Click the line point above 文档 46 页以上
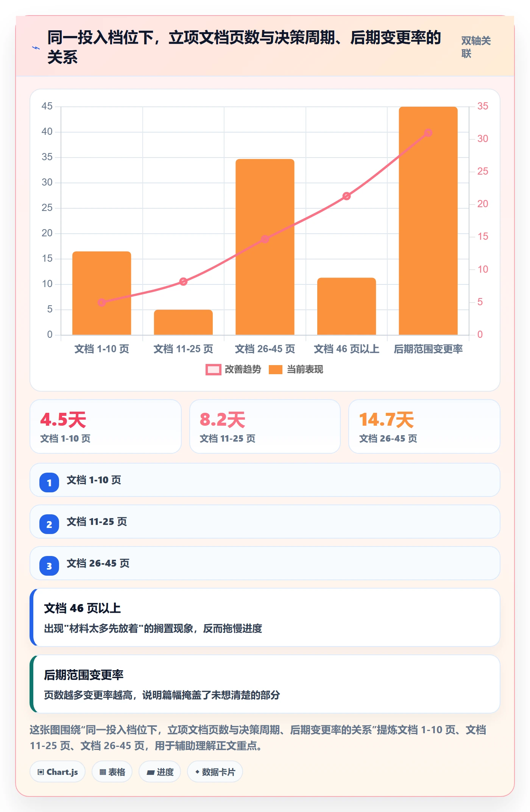The width and height of the screenshot is (530, 812). (x=346, y=196)
